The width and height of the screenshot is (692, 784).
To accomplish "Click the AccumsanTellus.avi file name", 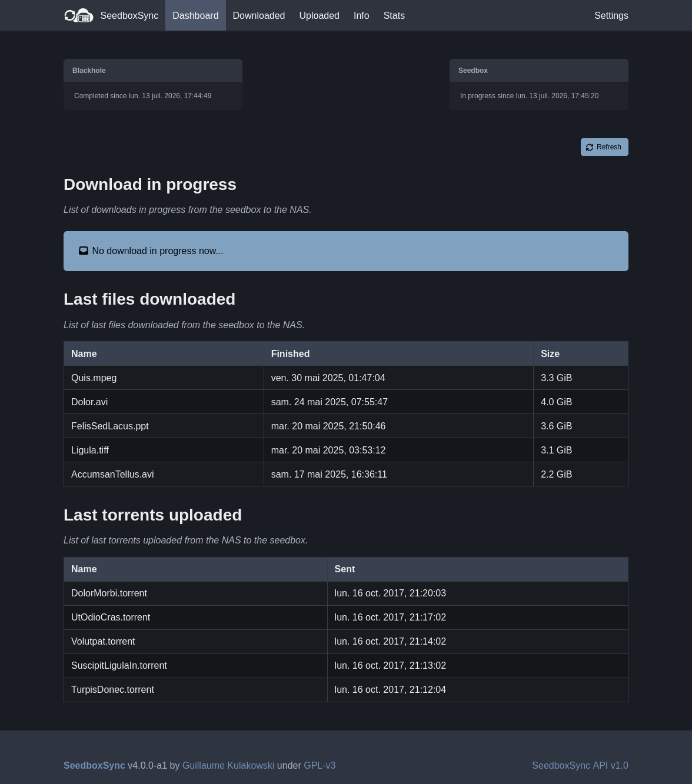I will coord(112,474).
